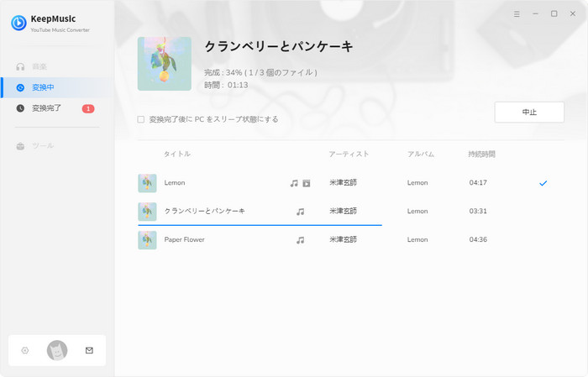Screen dimensions: 588x377
Task: Click artist 米津玄師 on Lemon row
Action: [x=343, y=183]
